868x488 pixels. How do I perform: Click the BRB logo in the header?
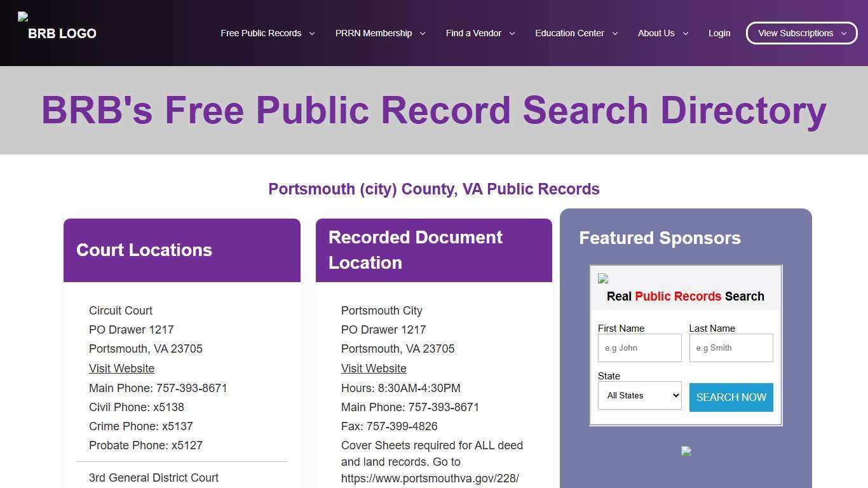click(x=56, y=28)
